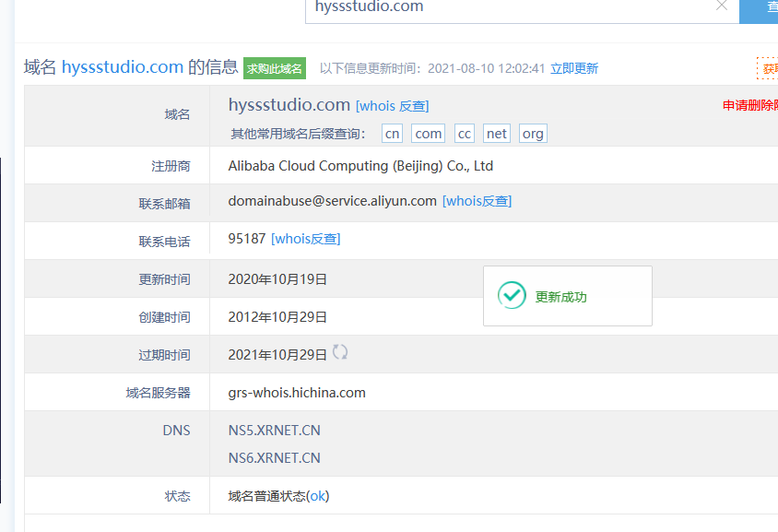Select registrar text Alibaba Cloud Computing

(360, 166)
